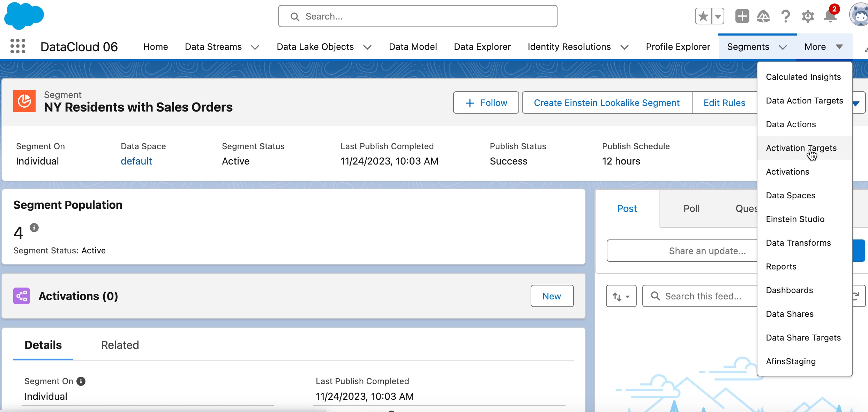868x412 pixels.
Task: Switch to the Details tab
Action: 43,345
